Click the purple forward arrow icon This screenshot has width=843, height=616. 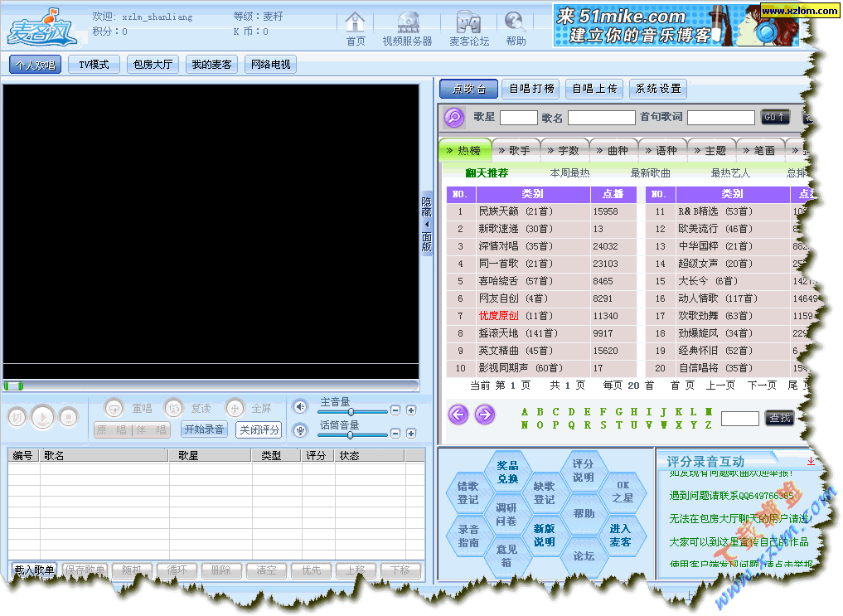click(485, 415)
